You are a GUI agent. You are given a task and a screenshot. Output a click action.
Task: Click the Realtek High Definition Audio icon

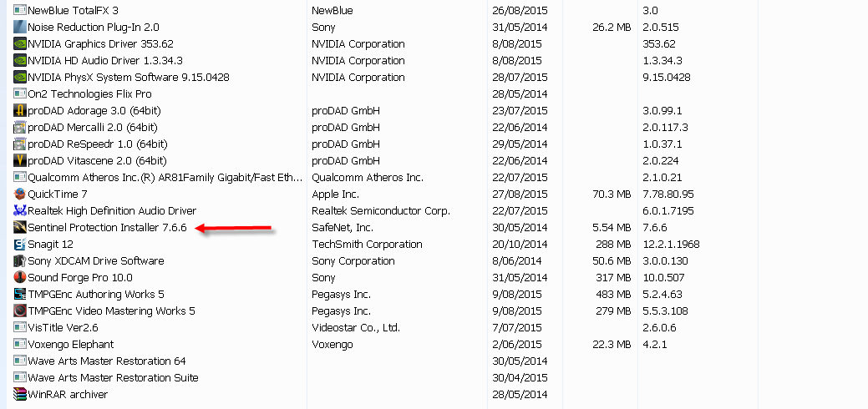(x=20, y=211)
